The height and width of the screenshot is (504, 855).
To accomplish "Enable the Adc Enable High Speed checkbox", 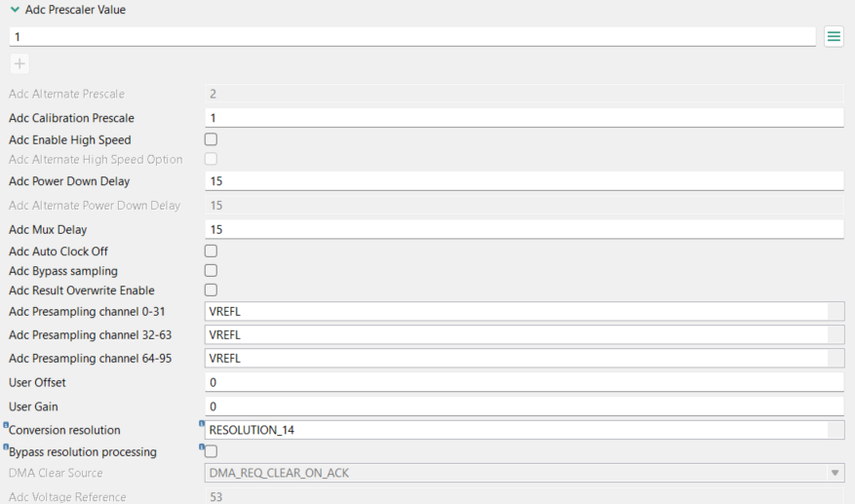I will tap(211, 140).
